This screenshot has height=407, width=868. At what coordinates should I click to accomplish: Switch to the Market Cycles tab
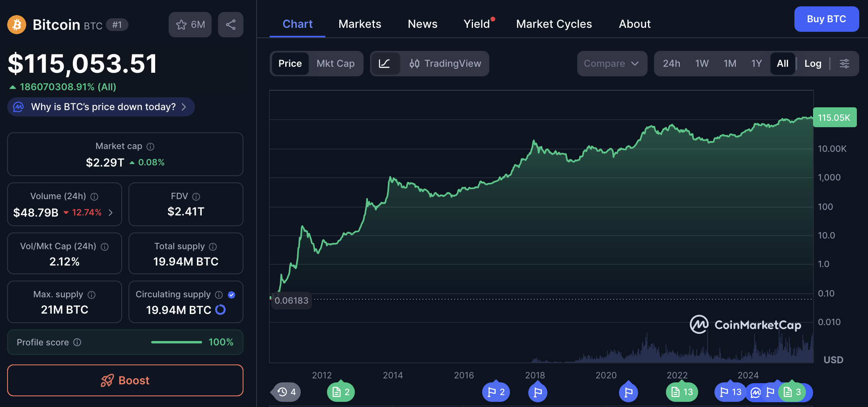click(x=554, y=24)
